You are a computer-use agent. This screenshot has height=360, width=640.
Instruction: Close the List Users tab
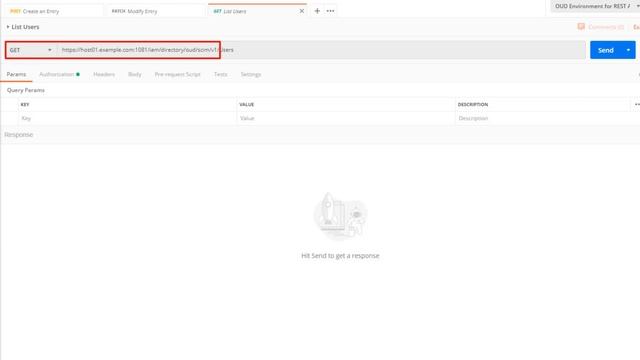coord(302,11)
